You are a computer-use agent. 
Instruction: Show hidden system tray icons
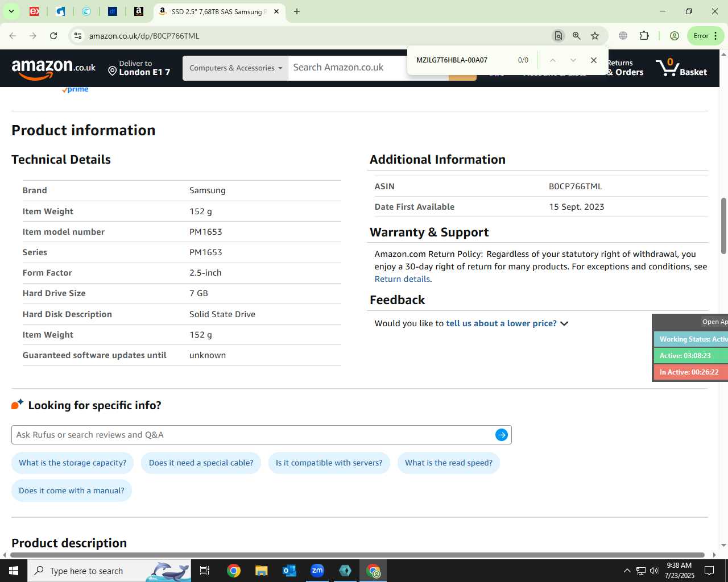[627, 571]
